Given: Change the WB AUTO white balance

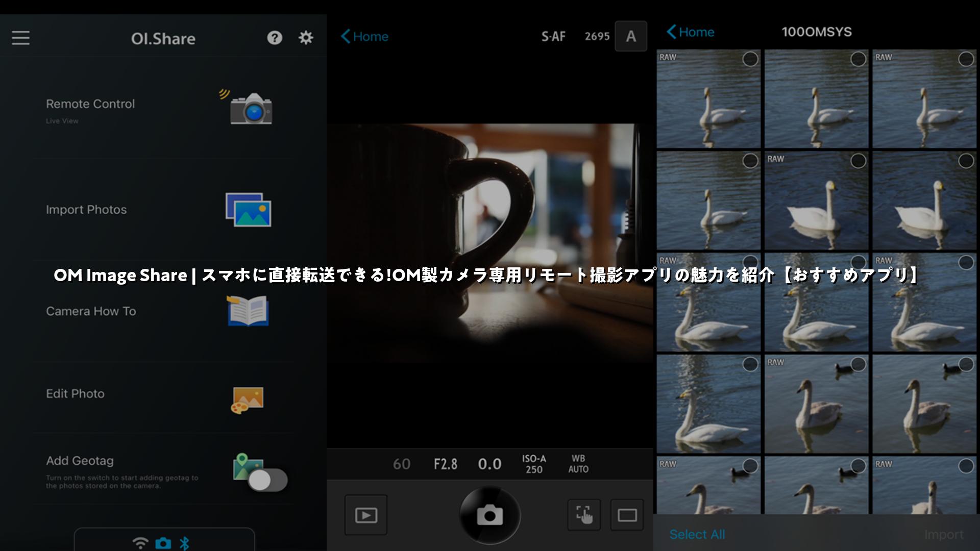Looking at the screenshot, I should click(x=578, y=464).
